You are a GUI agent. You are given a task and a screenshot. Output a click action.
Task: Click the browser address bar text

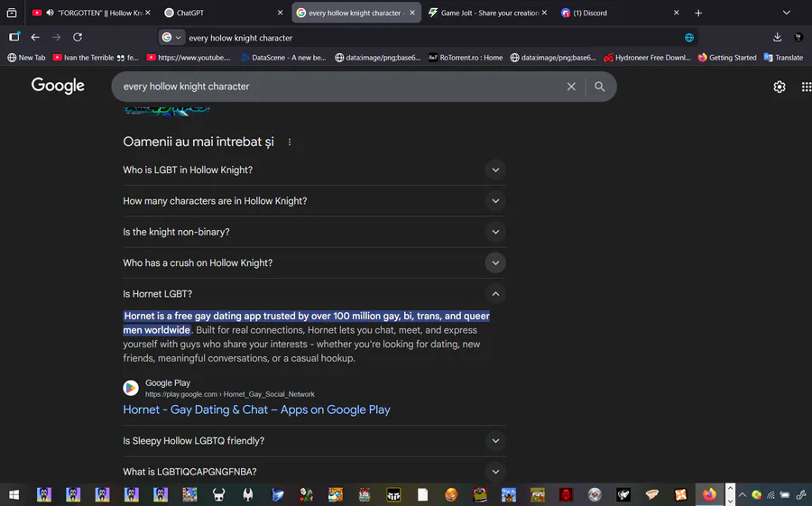tap(240, 38)
